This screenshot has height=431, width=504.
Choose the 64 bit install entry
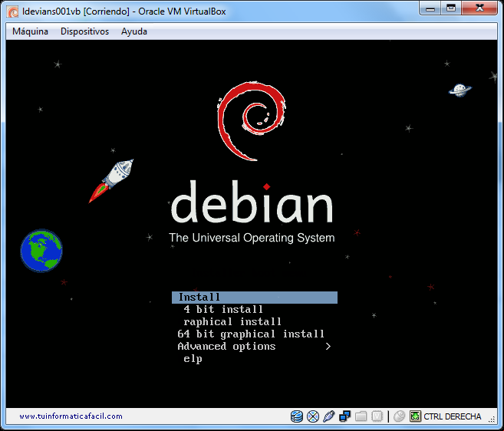223,310
